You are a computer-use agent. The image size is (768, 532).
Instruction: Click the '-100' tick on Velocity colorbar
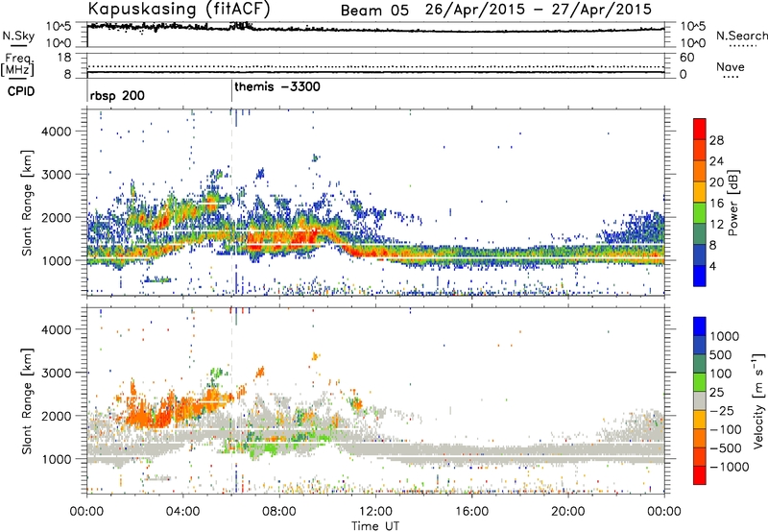tap(726, 429)
